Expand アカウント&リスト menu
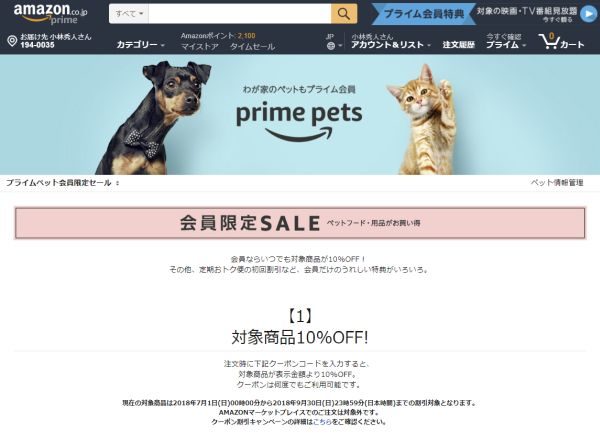 (391, 45)
